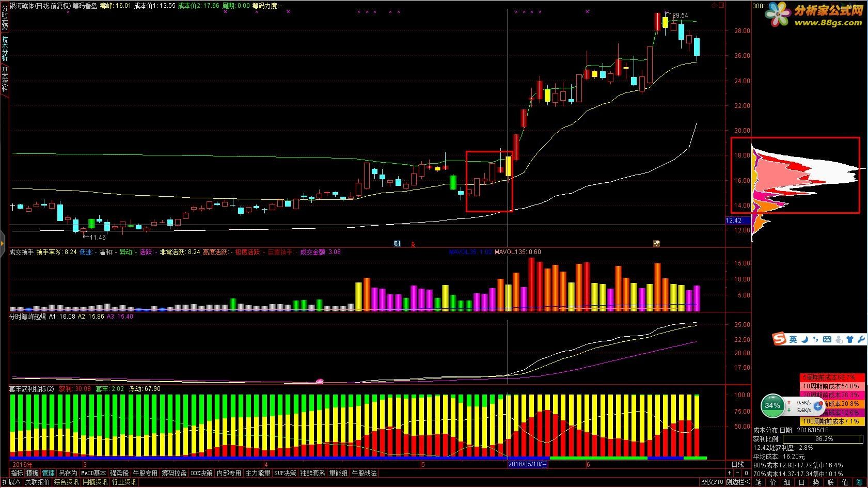Toggle Sogou 英 language mode
The height and width of the screenshot is (488, 868).
point(793,339)
